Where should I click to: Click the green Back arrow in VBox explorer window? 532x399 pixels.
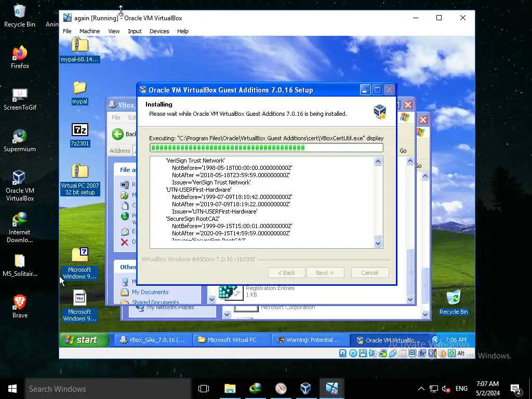point(118,134)
